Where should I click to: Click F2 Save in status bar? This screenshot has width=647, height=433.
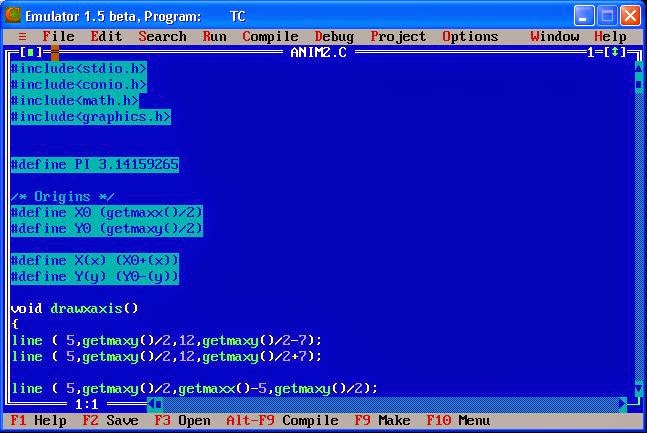tap(110, 420)
